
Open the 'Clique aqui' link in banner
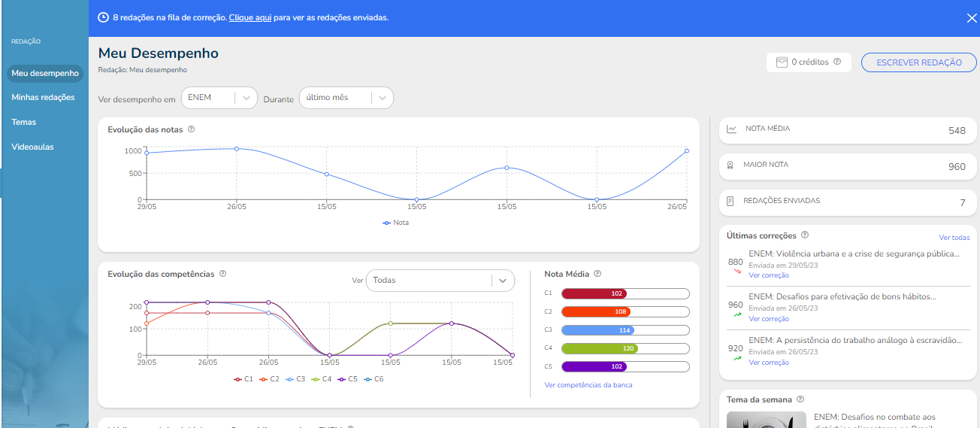point(250,17)
